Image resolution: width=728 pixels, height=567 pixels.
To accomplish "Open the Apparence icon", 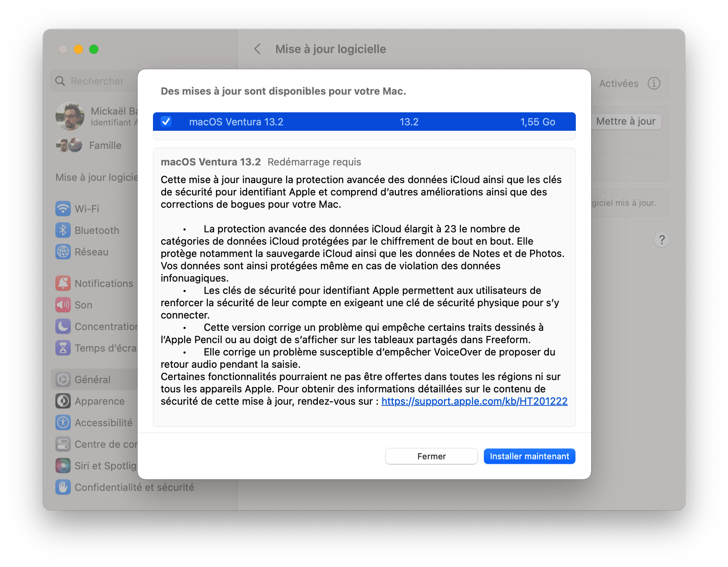I will click(63, 401).
